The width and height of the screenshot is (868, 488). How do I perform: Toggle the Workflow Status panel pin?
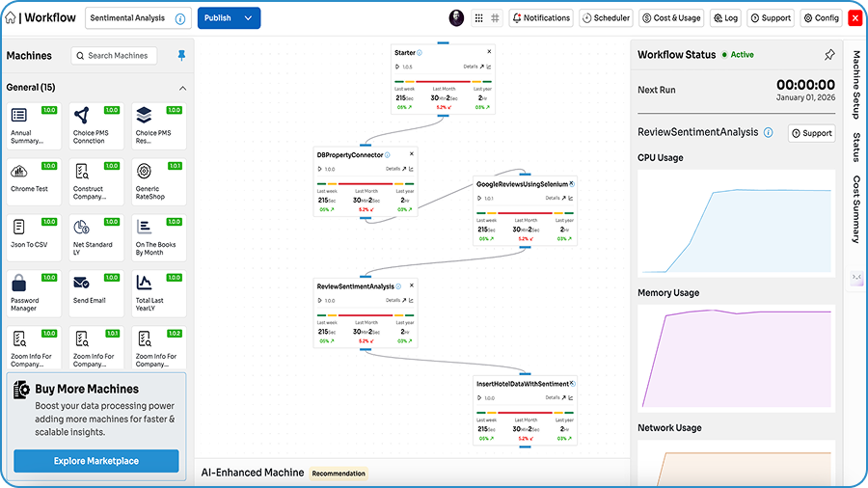point(829,55)
